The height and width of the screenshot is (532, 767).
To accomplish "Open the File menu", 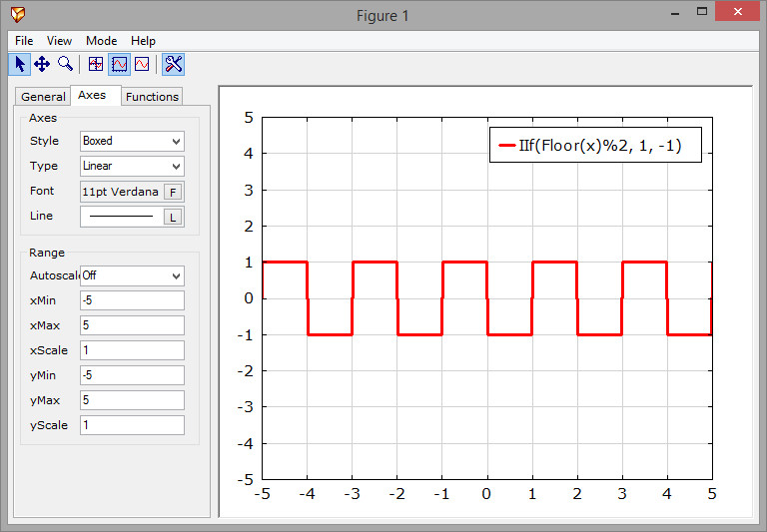I will [x=24, y=41].
